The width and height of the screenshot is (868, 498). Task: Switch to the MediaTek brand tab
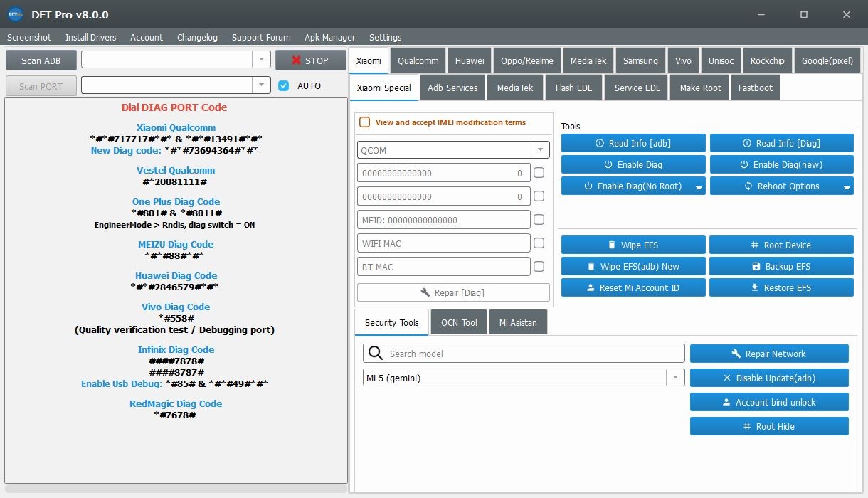click(588, 60)
